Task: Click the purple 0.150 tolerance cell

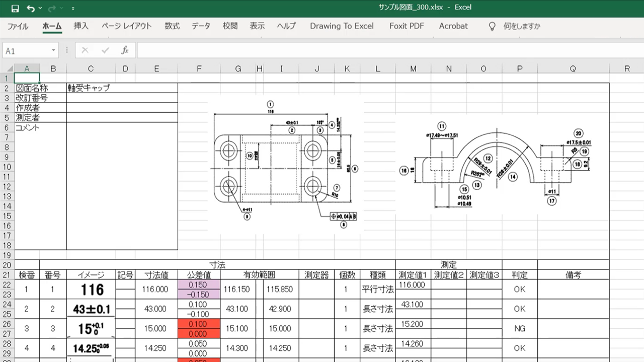Action: click(199, 285)
